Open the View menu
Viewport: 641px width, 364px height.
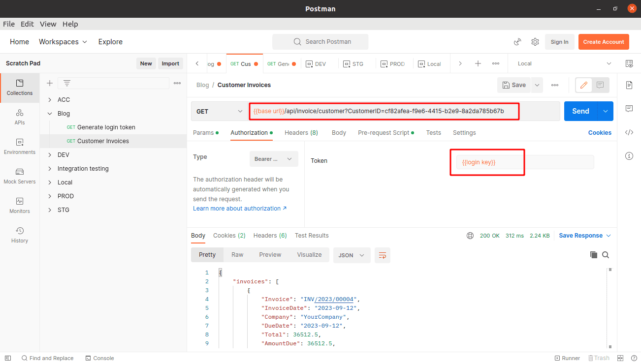48,24
